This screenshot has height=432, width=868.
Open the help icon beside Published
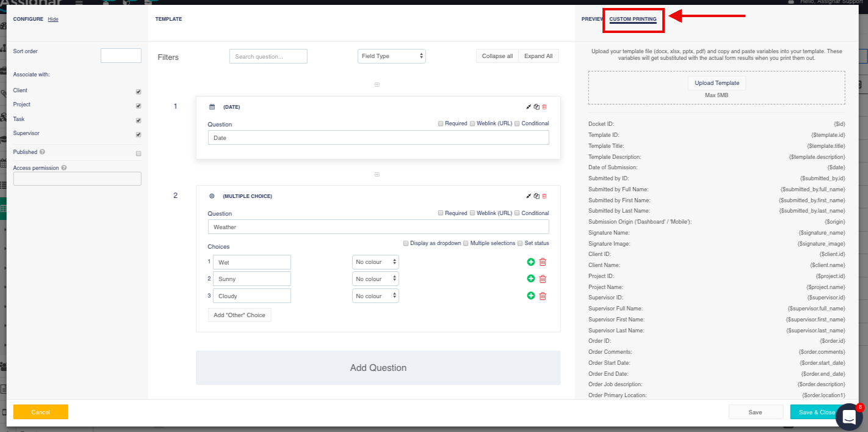tap(42, 152)
